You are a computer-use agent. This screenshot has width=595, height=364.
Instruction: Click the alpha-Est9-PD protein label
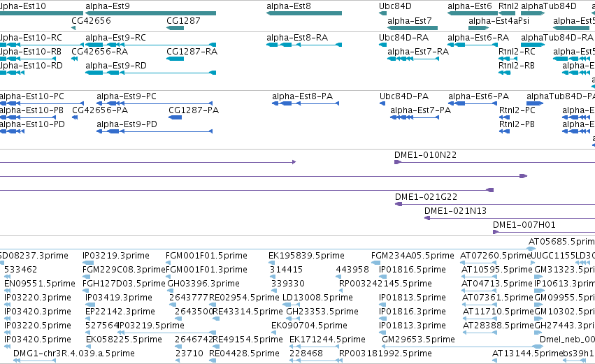click(127, 124)
